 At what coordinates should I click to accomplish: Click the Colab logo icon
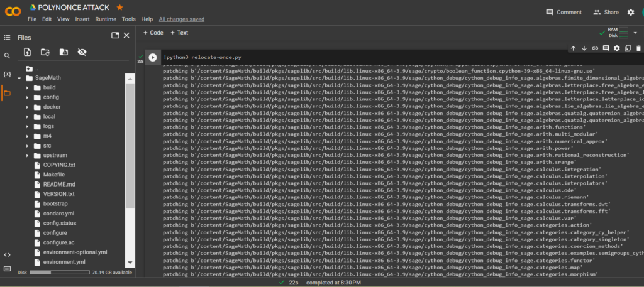tap(13, 11)
